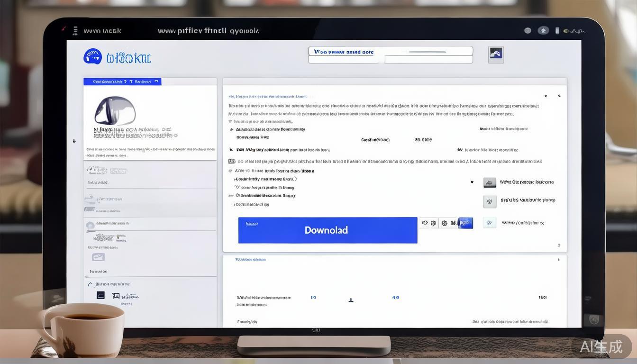Viewport: 637px width, 364px height.
Task: Click the small blue badge right of Download
Action: tap(465, 223)
